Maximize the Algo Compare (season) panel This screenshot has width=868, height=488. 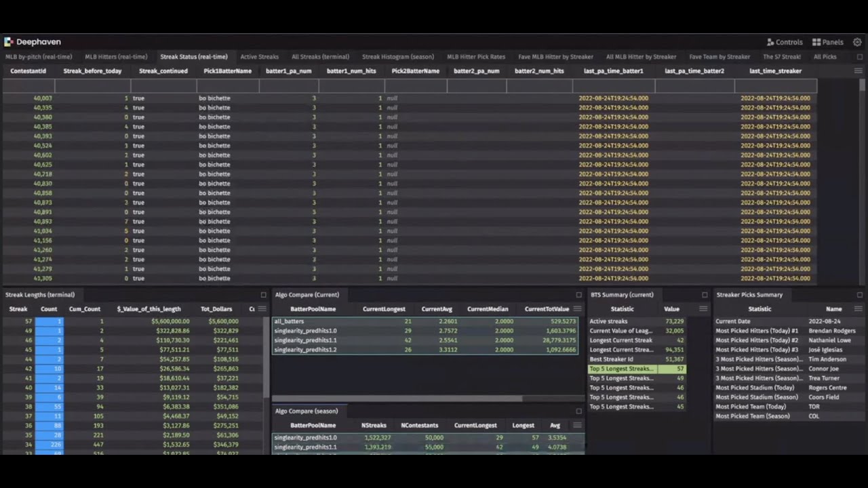[578, 411]
